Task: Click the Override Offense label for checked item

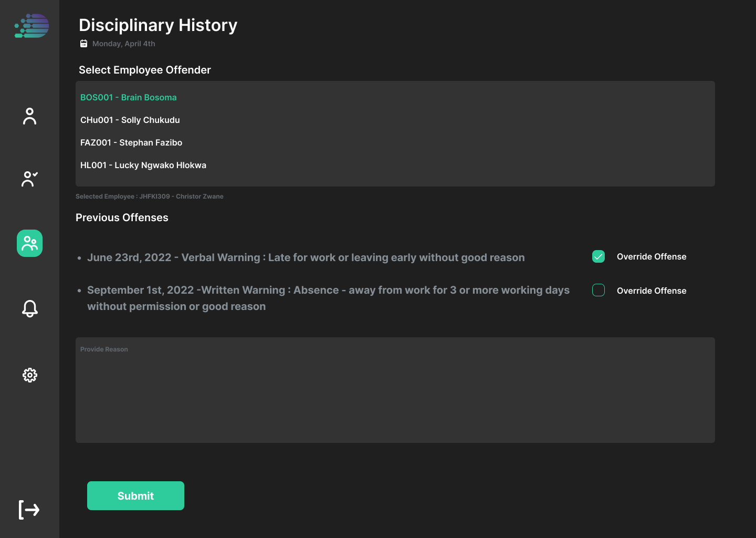Action: 652,256
